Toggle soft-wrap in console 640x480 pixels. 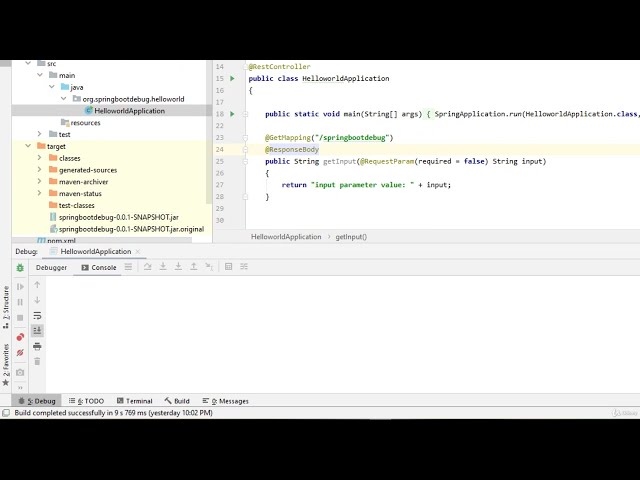pyautogui.click(x=37, y=316)
